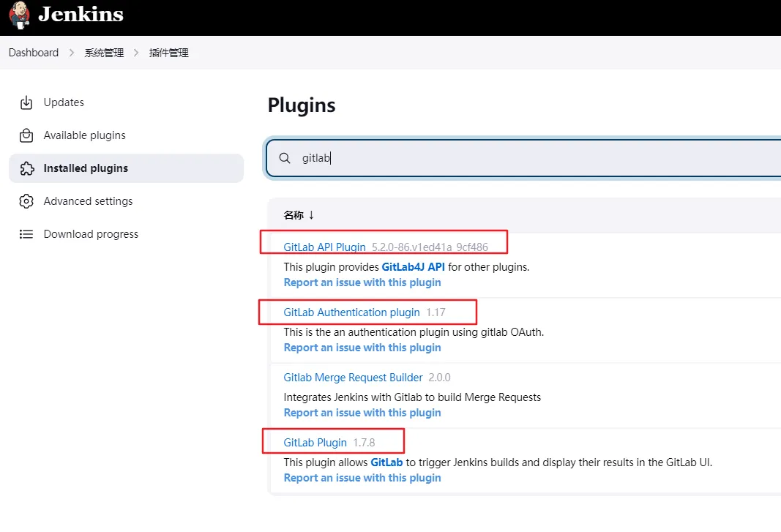This screenshot has height=532, width=781.
Task: Click the OAuth authentication plugin description text
Action: 414,332
